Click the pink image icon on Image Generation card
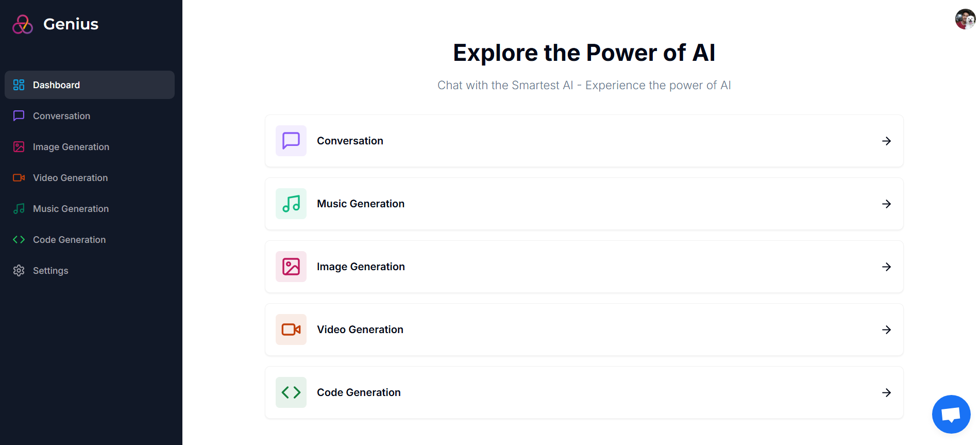Image resolution: width=980 pixels, height=445 pixels. 291,267
